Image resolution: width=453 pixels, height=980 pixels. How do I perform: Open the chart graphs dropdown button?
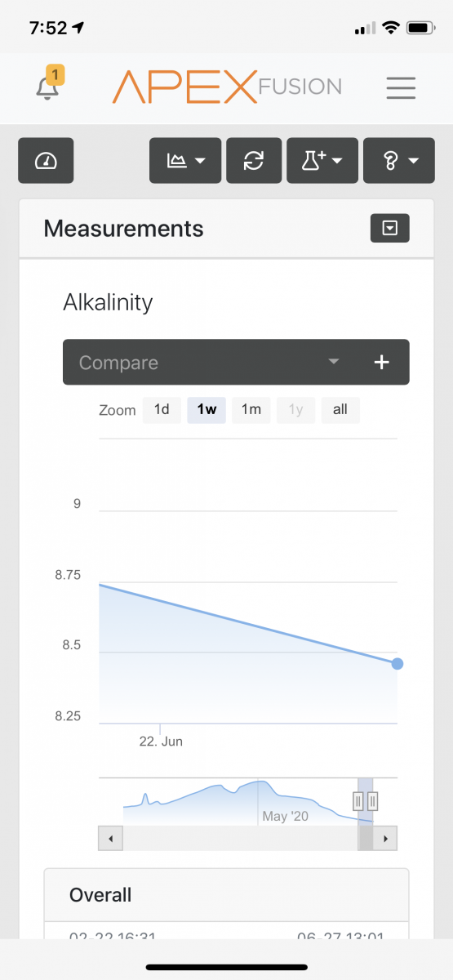(185, 160)
